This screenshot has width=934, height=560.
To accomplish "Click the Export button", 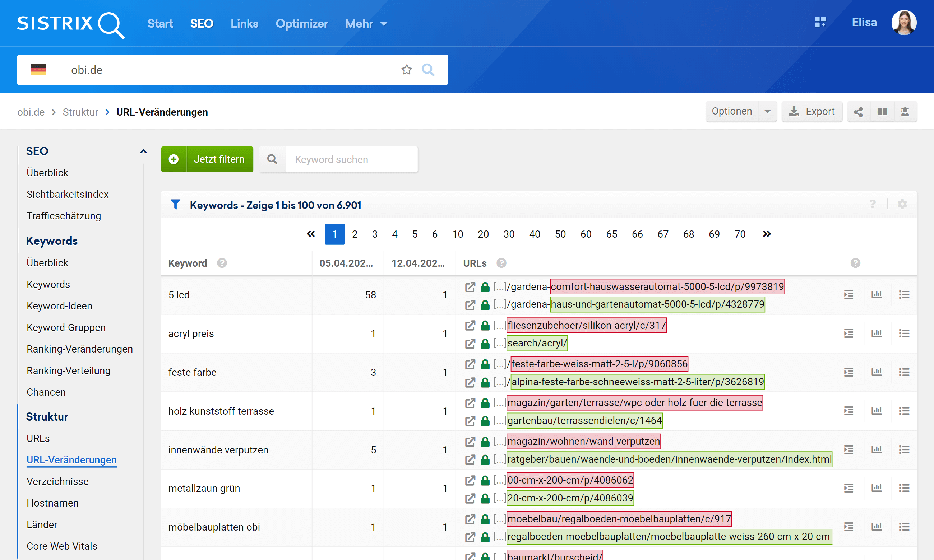I will [x=812, y=112].
